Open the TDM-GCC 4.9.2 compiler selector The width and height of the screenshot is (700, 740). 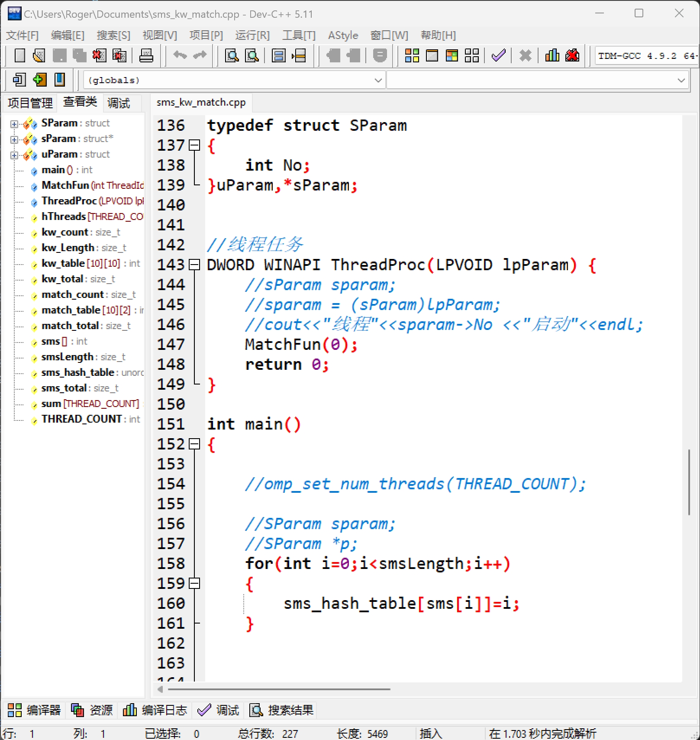(647, 56)
